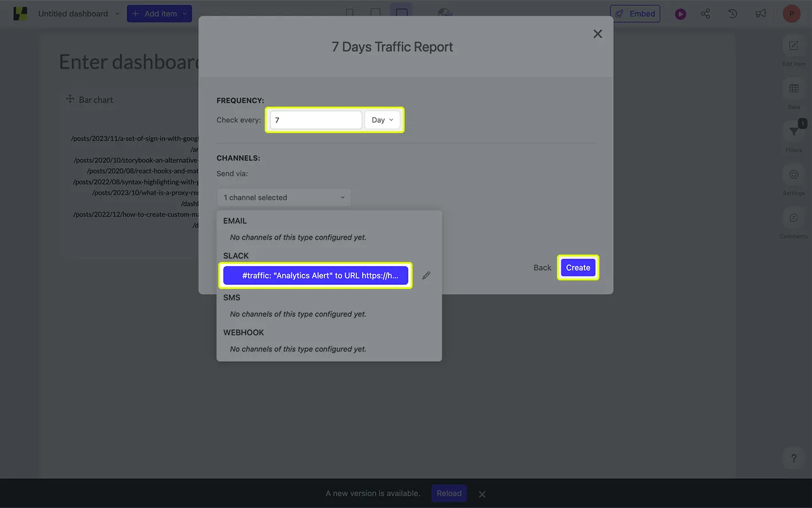Open the version history icon
812x508 pixels.
732,14
